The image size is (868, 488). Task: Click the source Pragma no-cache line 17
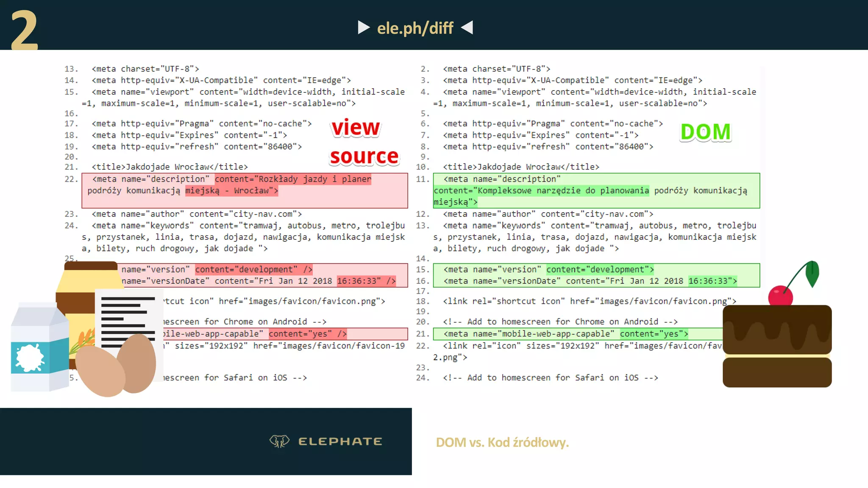[202, 124]
